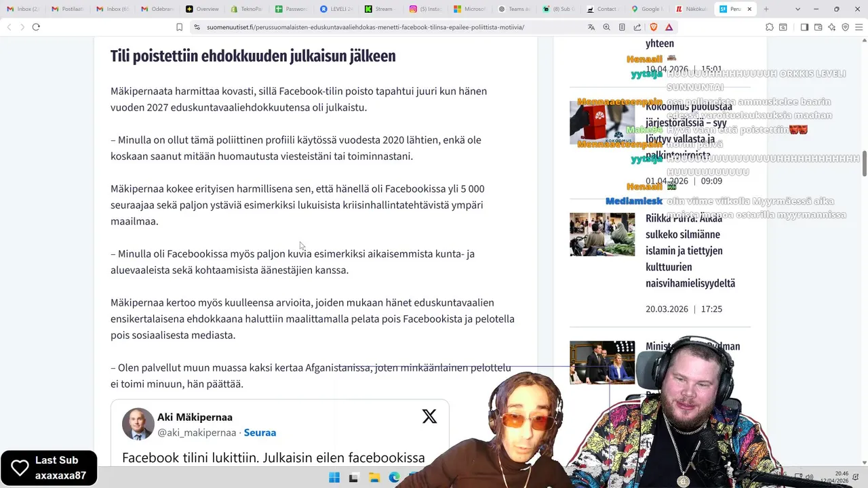Screen dimensions: 868x488
Task: Switch to the Passwords tab
Action: 292,9
